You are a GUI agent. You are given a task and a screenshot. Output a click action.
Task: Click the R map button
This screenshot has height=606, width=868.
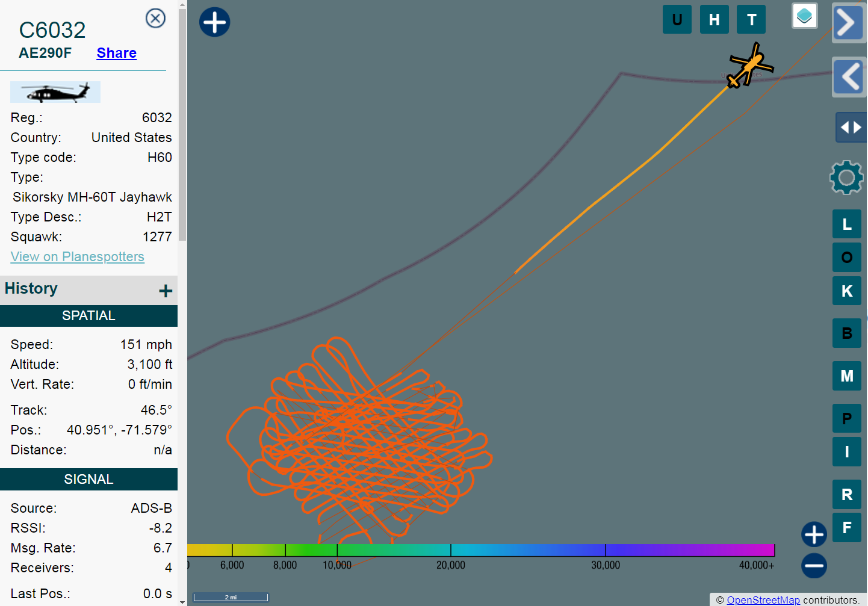point(847,494)
